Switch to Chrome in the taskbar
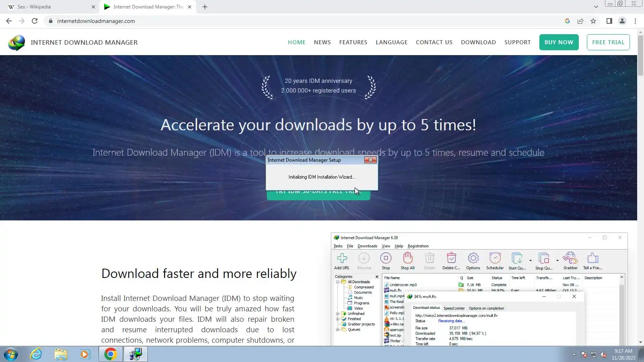Viewport: 644px width, 362px height. click(x=111, y=354)
